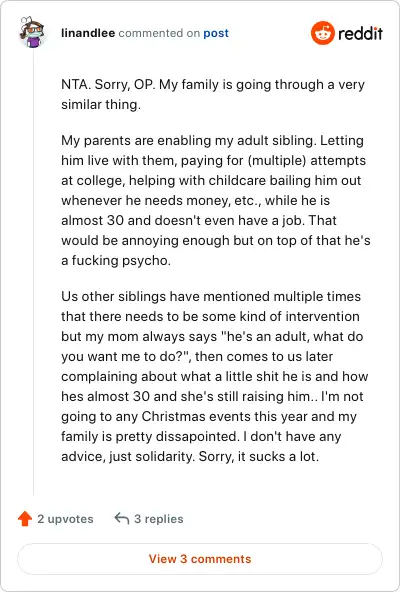The image size is (400, 592).
Task: Click the orange upvote arrow
Action: 25,519
